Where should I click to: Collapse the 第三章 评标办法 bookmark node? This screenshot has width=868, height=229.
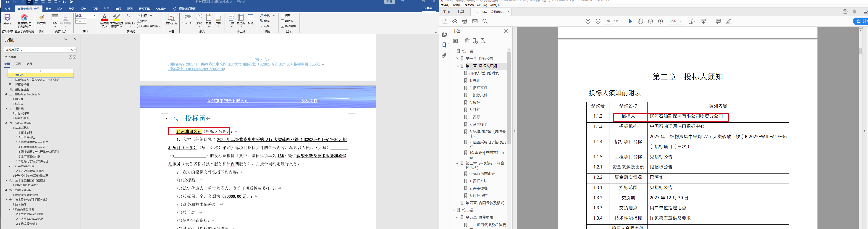tap(457, 163)
